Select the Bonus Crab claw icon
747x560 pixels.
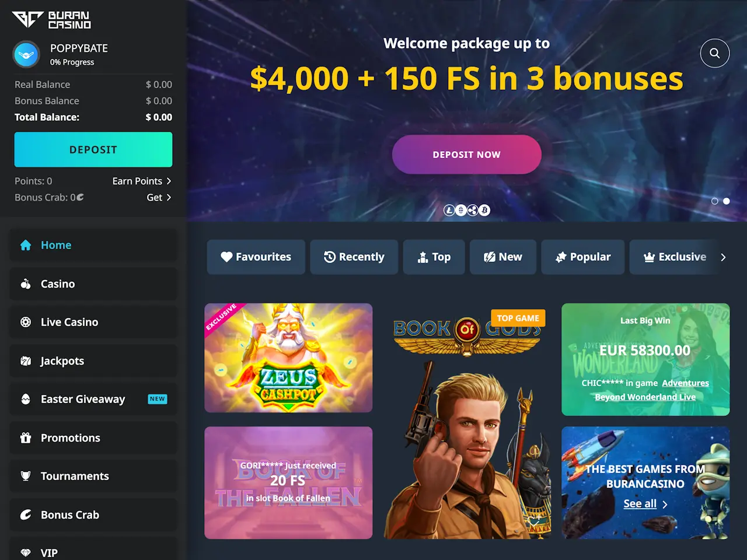pos(26,514)
